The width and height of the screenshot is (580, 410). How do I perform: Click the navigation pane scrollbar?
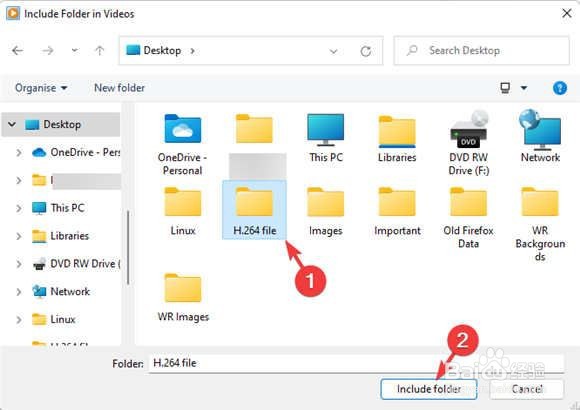coord(128,247)
